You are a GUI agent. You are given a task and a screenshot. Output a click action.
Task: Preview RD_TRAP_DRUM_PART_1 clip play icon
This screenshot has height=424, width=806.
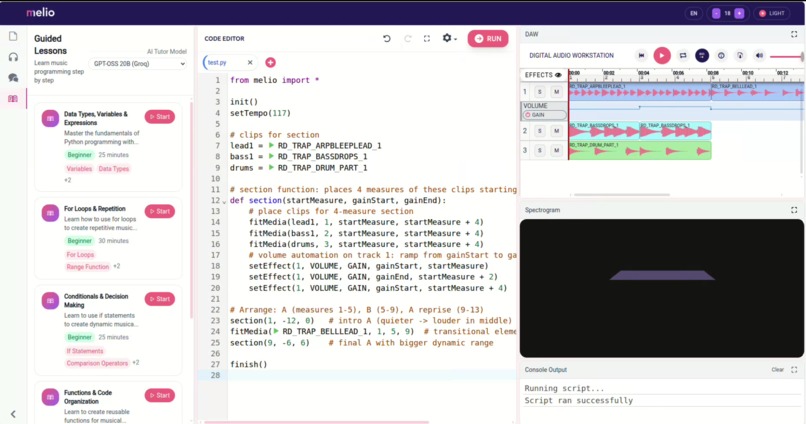tap(271, 168)
